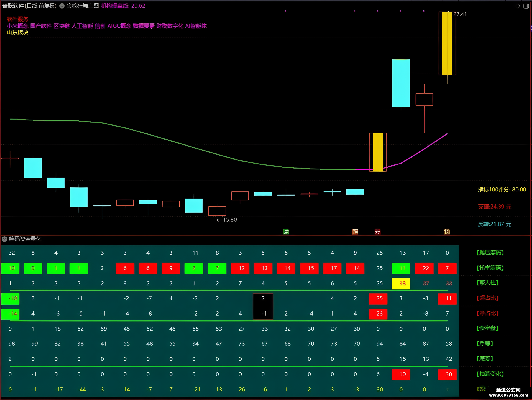Screen dimensions: 532x400
Task: Open 金蛇狂舞主图 indicator dropdown arrow
Action: click(62, 6)
